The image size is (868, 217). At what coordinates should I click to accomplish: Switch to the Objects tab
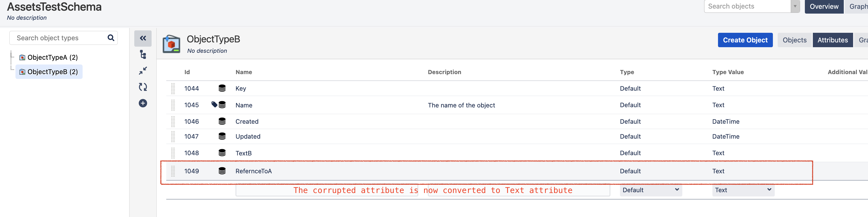point(794,40)
